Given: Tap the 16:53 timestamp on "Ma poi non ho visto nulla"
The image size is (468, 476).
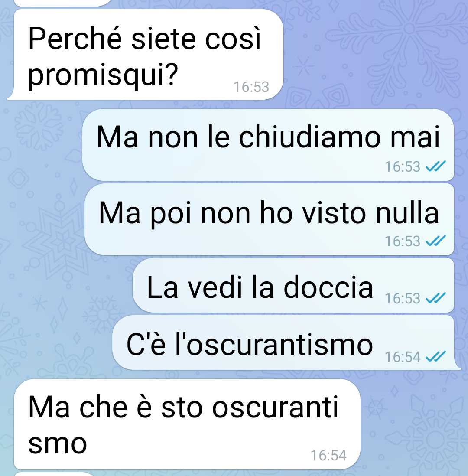Looking at the screenshot, I should click(x=403, y=241).
